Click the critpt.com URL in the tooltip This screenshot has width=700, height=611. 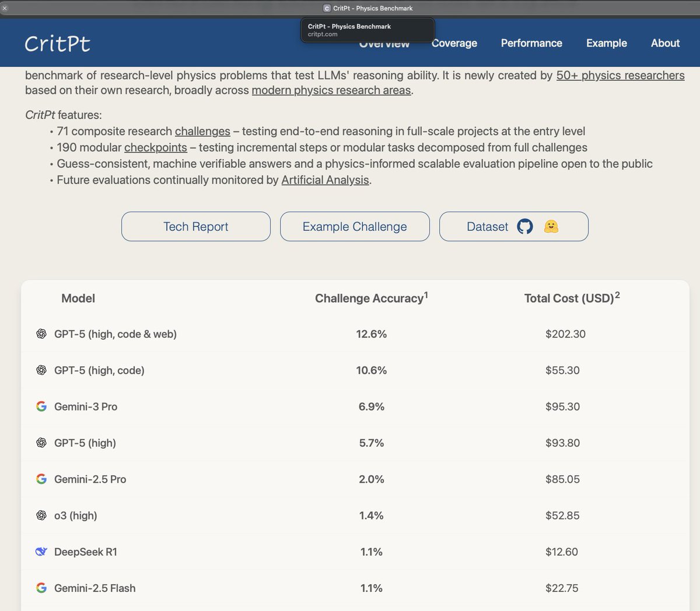tap(323, 34)
